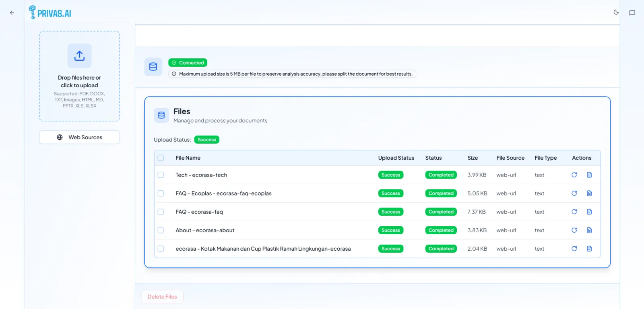
Task: Reprocess the Tech - ecorasa-tech file
Action: [x=574, y=175]
